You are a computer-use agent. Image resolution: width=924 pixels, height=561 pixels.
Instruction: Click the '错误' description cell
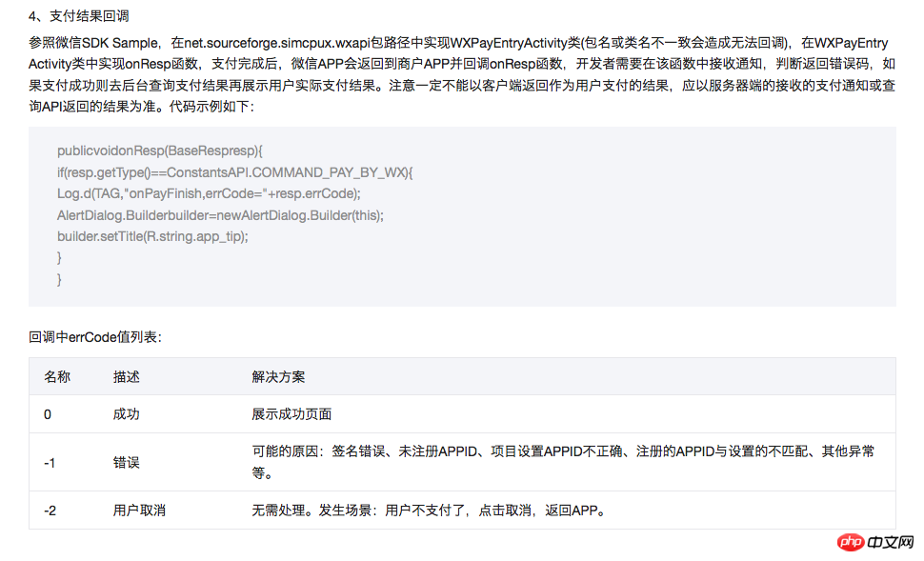[126, 463]
